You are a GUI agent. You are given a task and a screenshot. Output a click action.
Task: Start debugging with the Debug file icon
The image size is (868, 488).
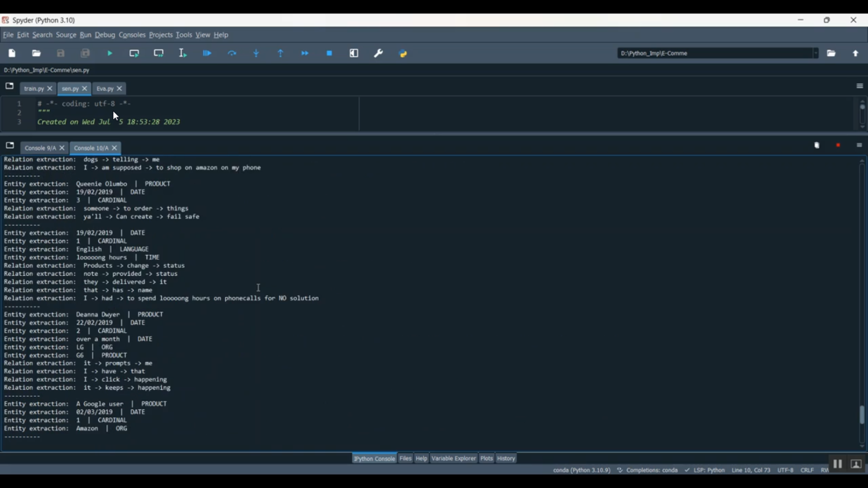click(207, 53)
